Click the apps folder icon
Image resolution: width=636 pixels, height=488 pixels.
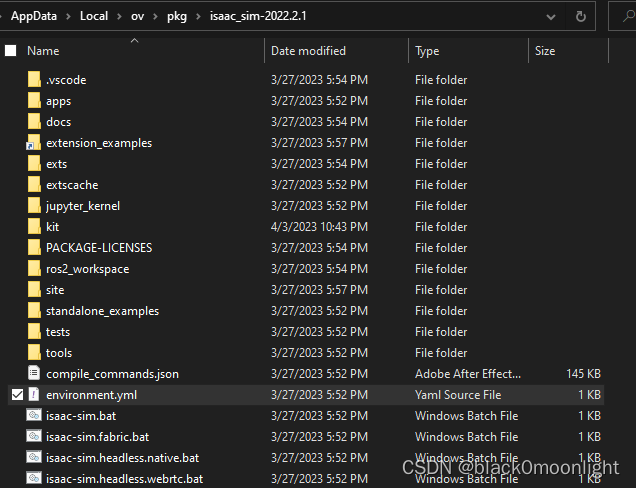pos(34,101)
